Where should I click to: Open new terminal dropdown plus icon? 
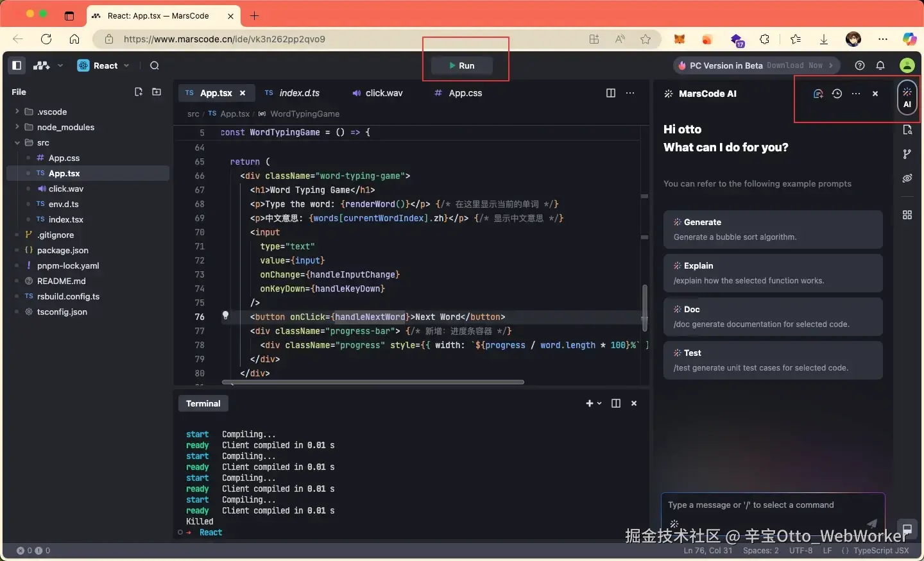point(594,403)
